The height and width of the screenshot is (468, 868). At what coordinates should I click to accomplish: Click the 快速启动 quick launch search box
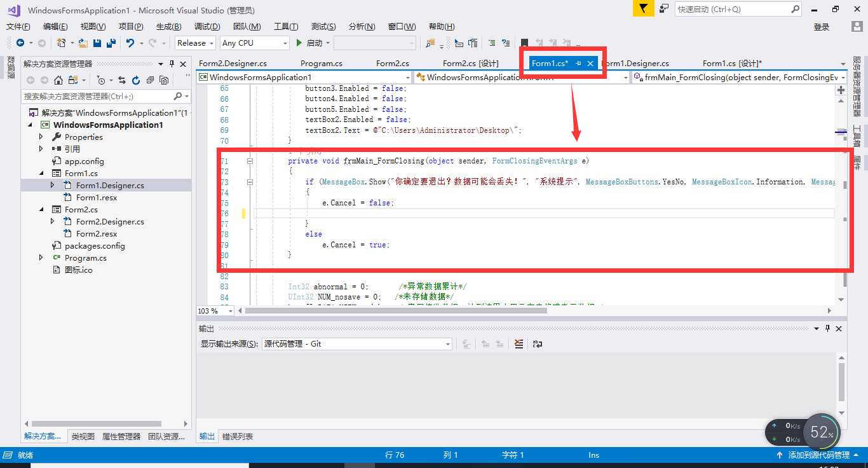[x=738, y=9]
